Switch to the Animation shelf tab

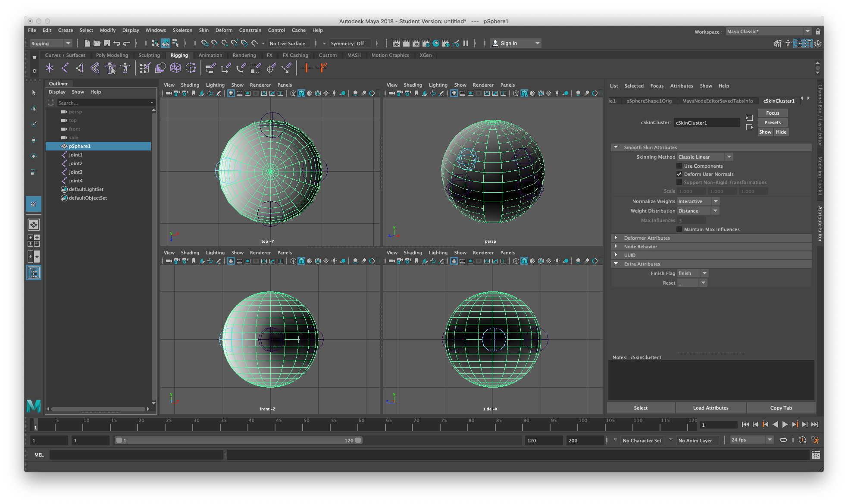210,55
